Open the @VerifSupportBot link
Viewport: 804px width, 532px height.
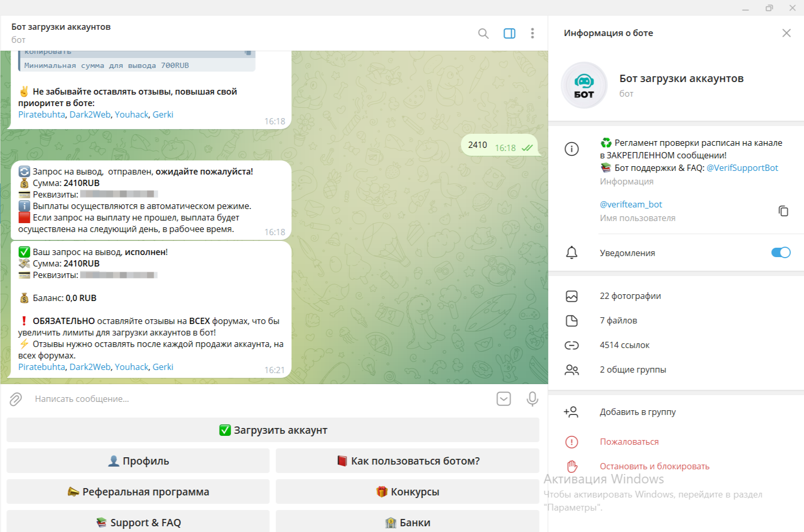742,168
